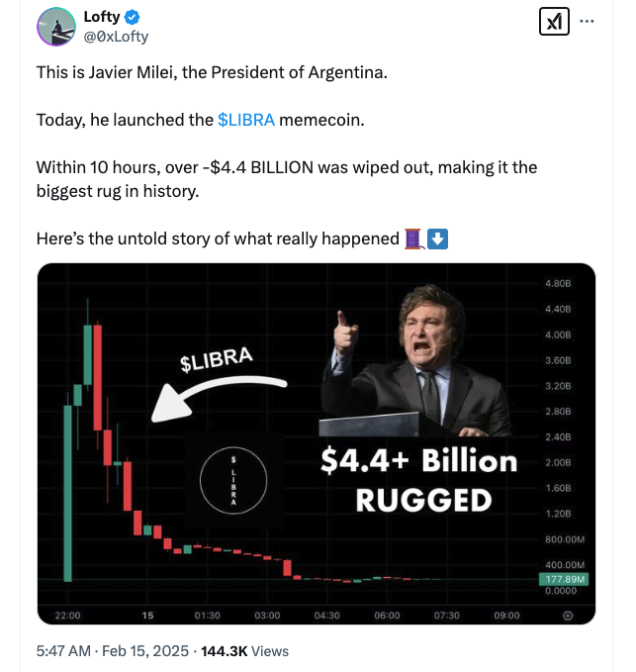Click the blue down-arrow emoji
636x672 pixels.
click(438, 239)
